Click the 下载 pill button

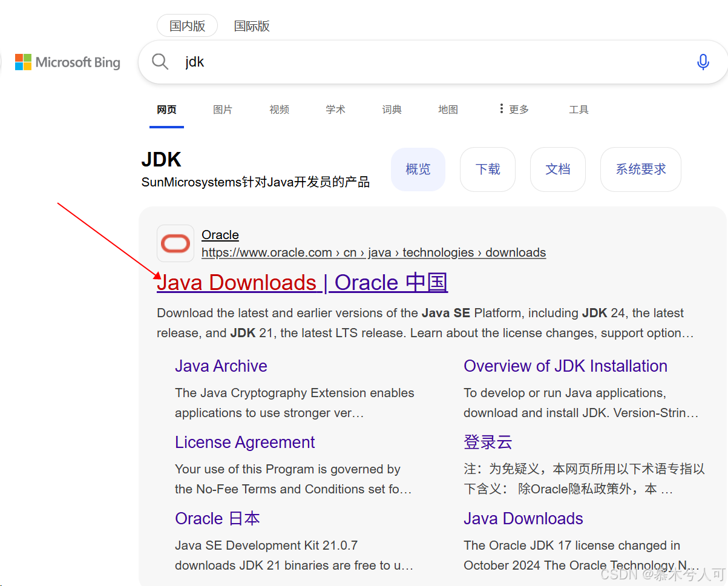click(x=488, y=170)
